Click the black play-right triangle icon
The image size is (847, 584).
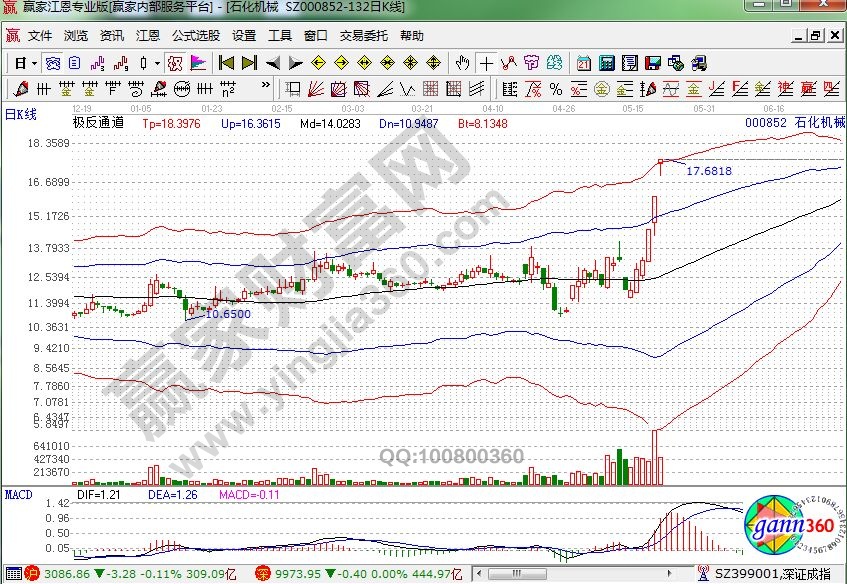295,63
